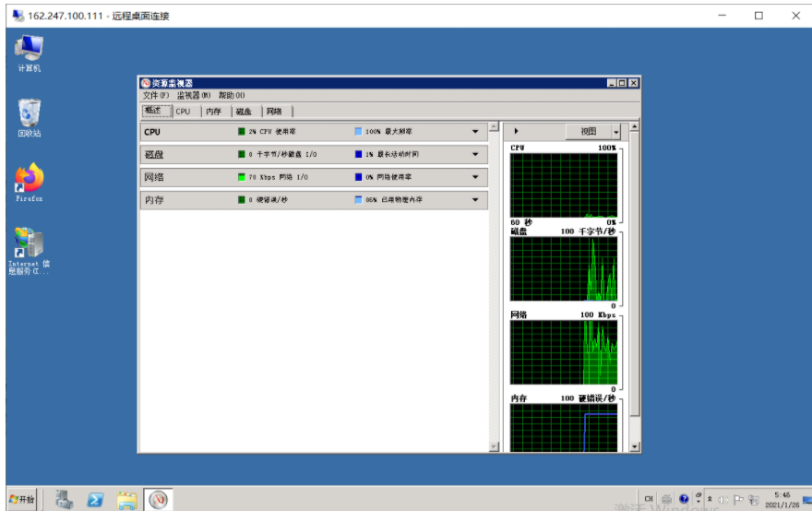Launch PowerShell from the taskbar
The image size is (812, 511).
[x=95, y=499]
